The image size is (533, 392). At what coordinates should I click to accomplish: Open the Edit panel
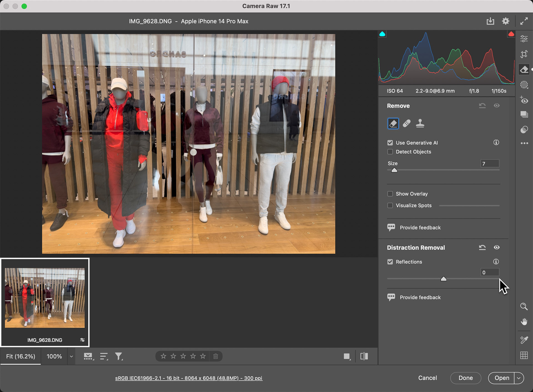click(524, 39)
